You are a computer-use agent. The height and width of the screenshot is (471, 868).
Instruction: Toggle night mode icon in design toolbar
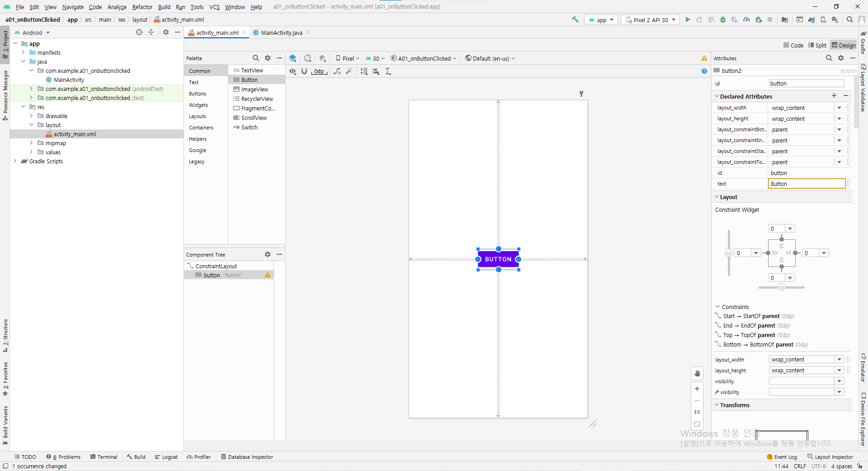(323, 58)
